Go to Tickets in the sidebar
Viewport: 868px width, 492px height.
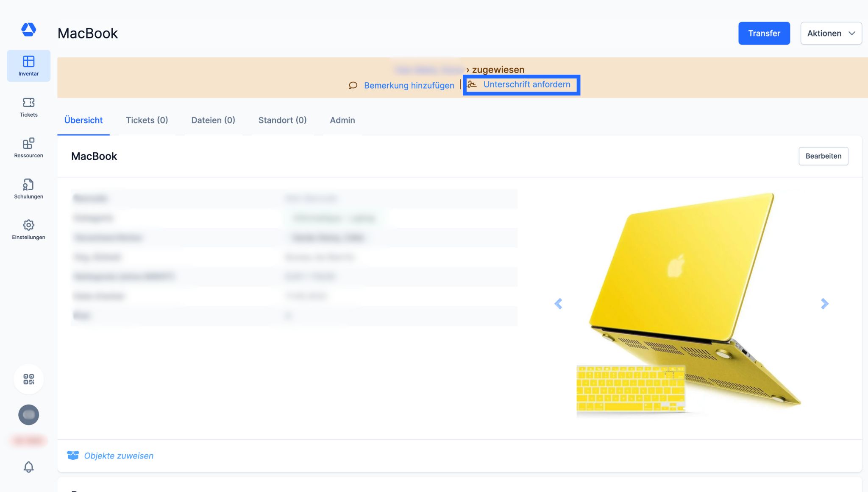28,107
